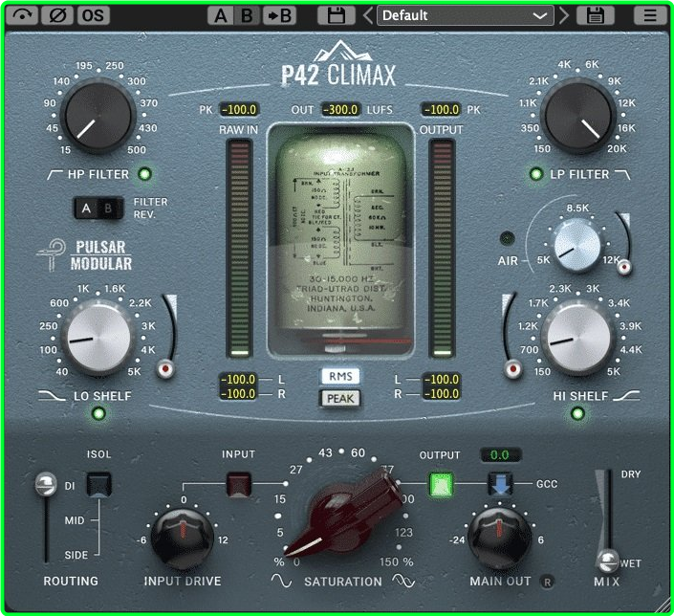674x616 pixels.
Task: Toggle the green OUTPUT button
Action: coord(442,485)
